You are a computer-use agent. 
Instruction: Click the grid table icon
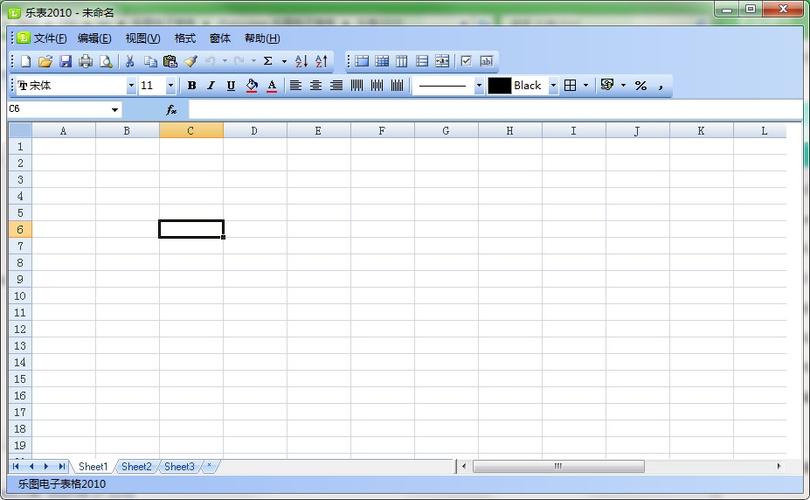[382, 61]
